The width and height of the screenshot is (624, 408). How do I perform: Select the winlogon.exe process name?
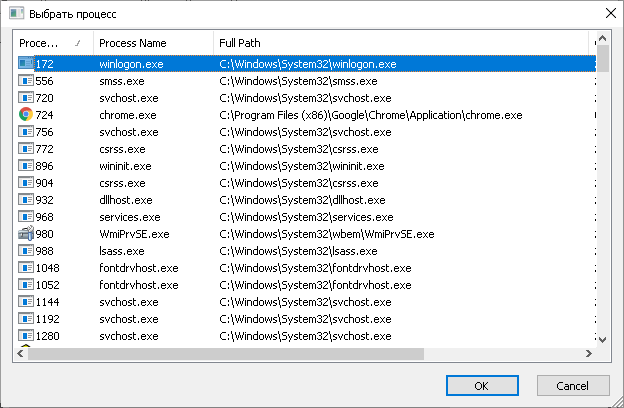tap(131, 64)
